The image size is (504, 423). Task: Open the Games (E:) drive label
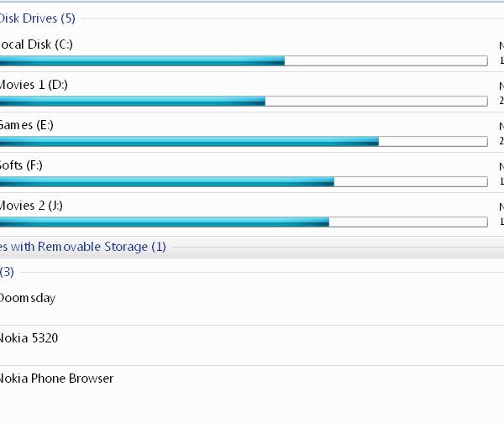point(27,125)
